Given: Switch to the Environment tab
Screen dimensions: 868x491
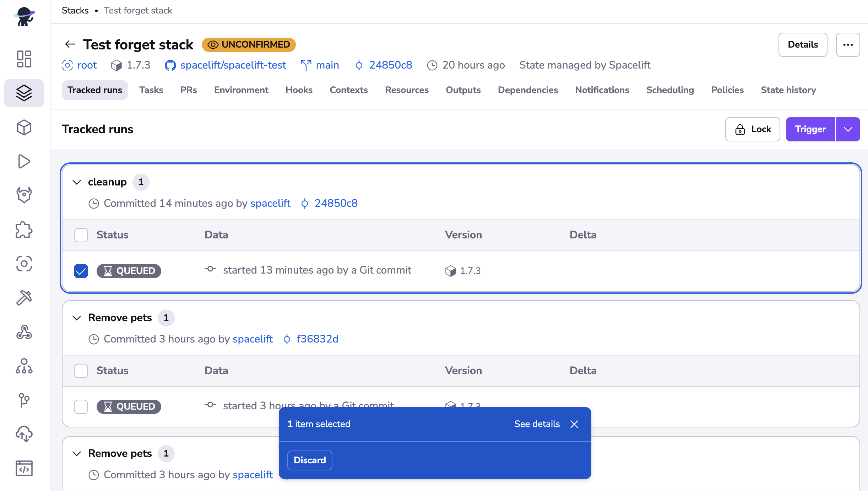Looking at the screenshot, I should click(x=241, y=90).
